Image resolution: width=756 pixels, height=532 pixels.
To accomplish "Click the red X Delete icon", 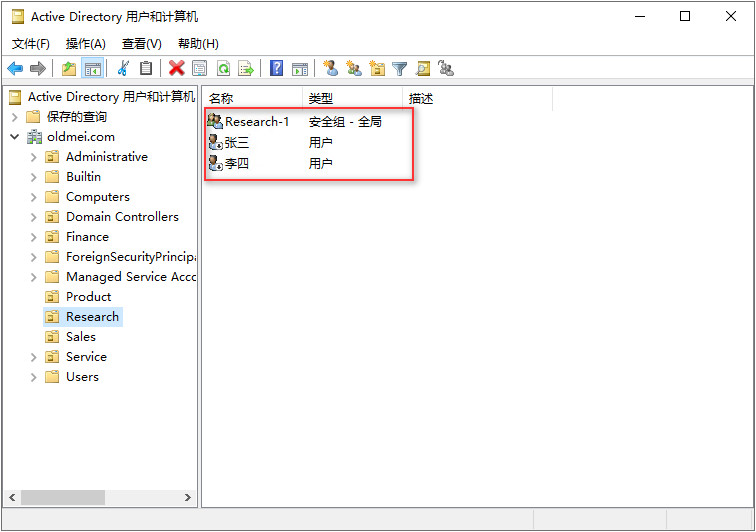I will tap(176, 68).
